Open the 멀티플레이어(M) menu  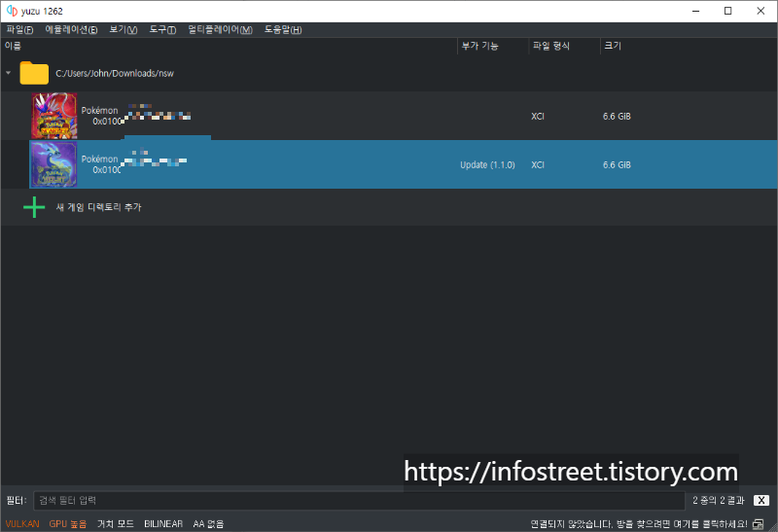pyautogui.click(x=221, y=30)
